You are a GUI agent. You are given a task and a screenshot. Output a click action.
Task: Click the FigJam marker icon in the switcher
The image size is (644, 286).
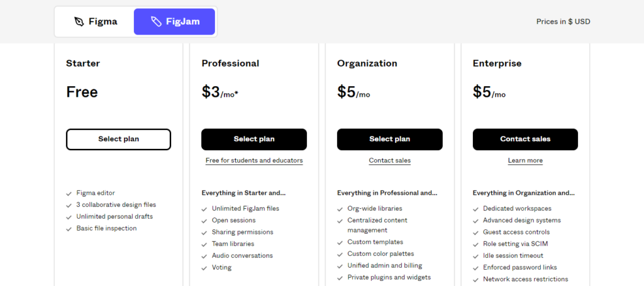157,22
